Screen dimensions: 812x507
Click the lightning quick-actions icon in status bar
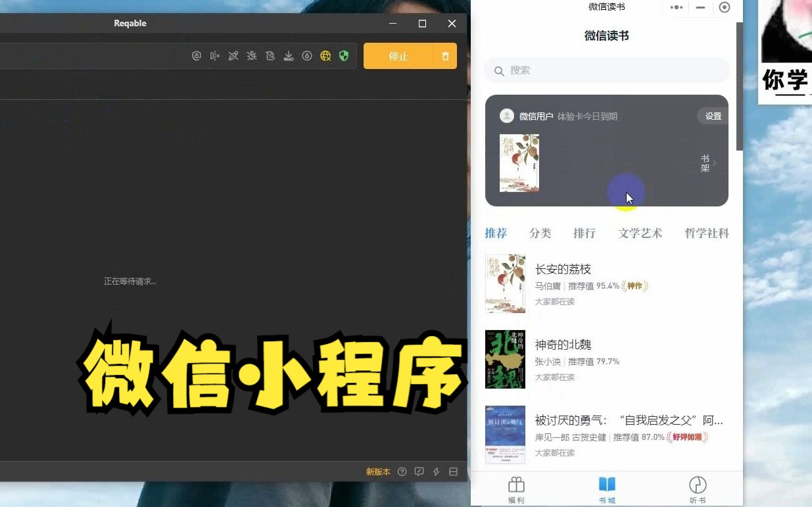tap(436, 471)
